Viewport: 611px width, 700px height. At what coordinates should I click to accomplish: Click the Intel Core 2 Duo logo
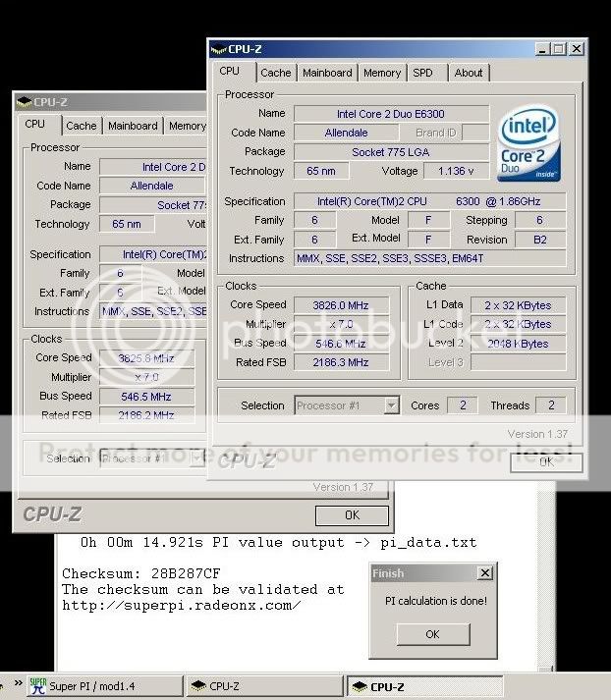tap(528, 143)
